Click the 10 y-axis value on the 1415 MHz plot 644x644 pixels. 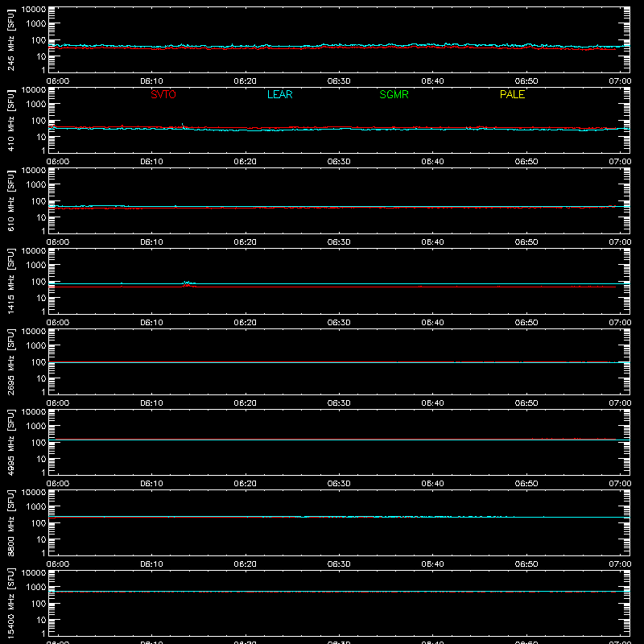click(x=41, y=298)
